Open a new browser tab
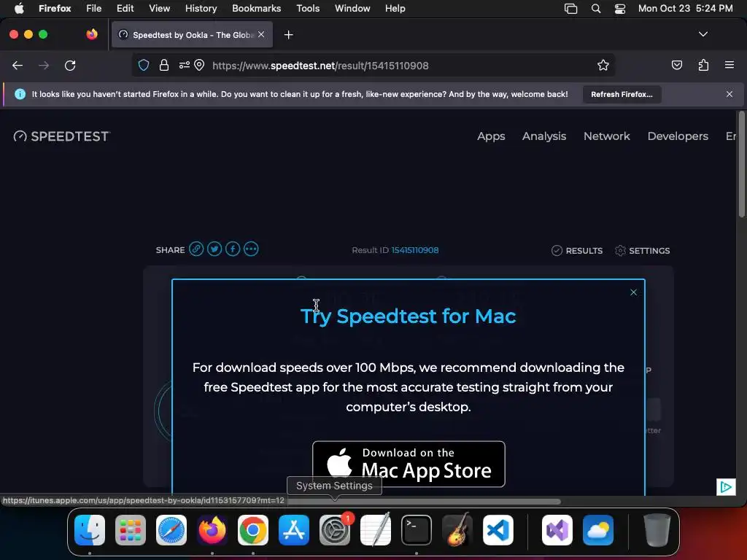The height and width of the screenshot is (560, 747). (x=288, y=35)
